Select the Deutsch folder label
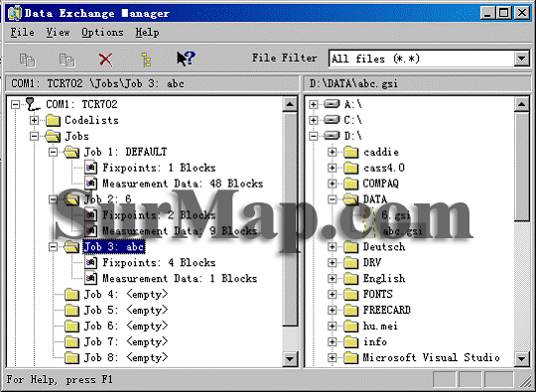536x392 pixels. click(x=384, y=247)
